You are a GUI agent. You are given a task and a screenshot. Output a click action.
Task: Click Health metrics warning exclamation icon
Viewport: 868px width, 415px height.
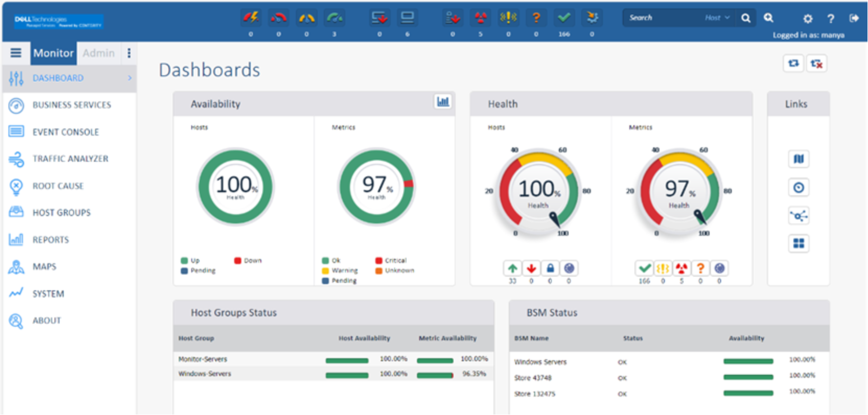tap(663, 268)
